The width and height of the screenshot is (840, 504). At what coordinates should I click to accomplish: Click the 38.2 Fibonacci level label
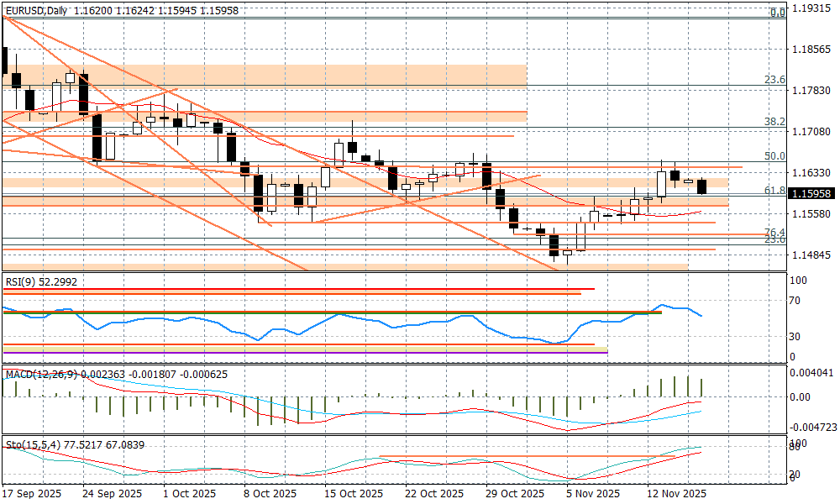point(774,122)
